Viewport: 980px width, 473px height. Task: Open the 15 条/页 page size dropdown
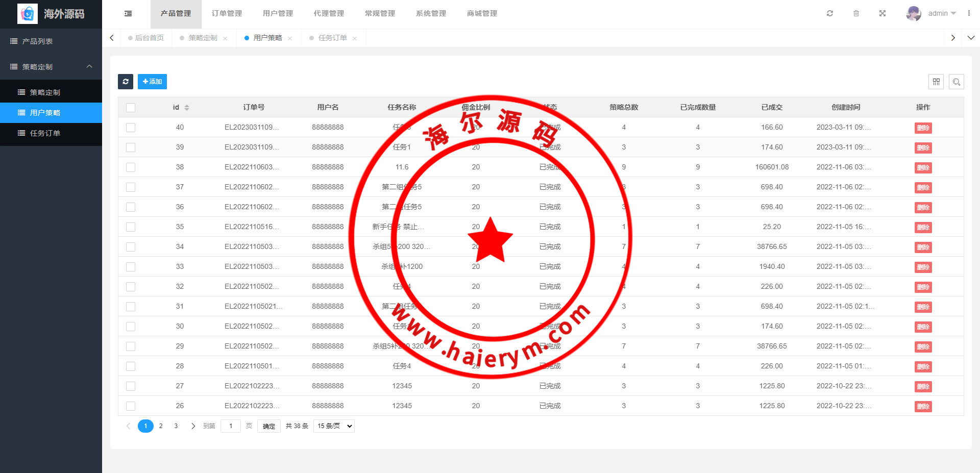pos(334,426)
